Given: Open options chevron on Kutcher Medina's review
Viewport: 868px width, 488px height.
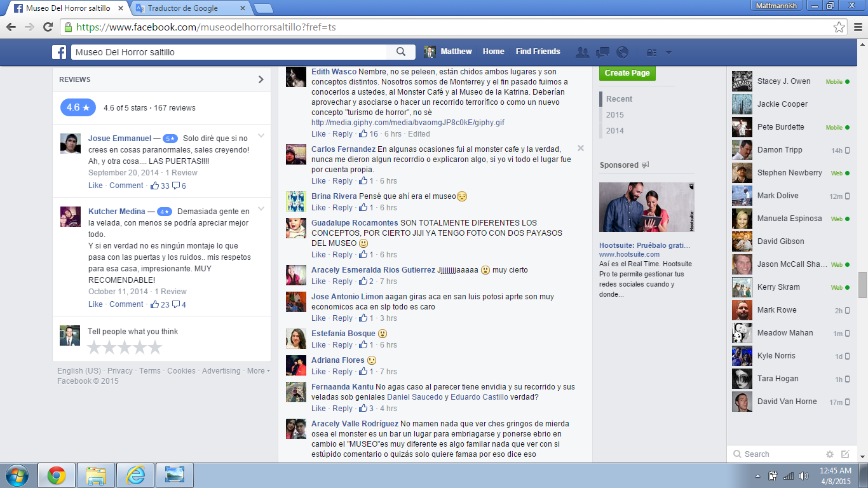Looking at the screenshot, I should 261,208.
